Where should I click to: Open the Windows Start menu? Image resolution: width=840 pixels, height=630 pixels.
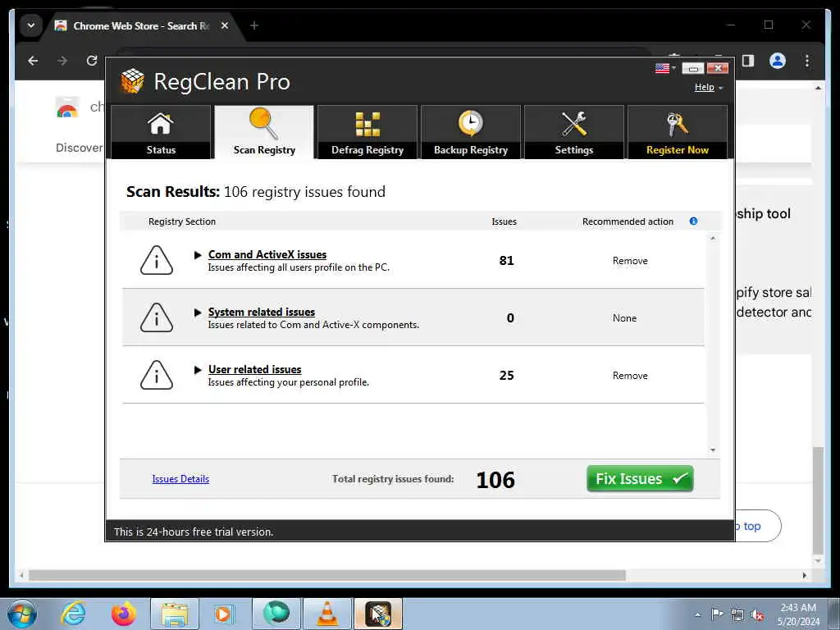(x=22, y=614)
